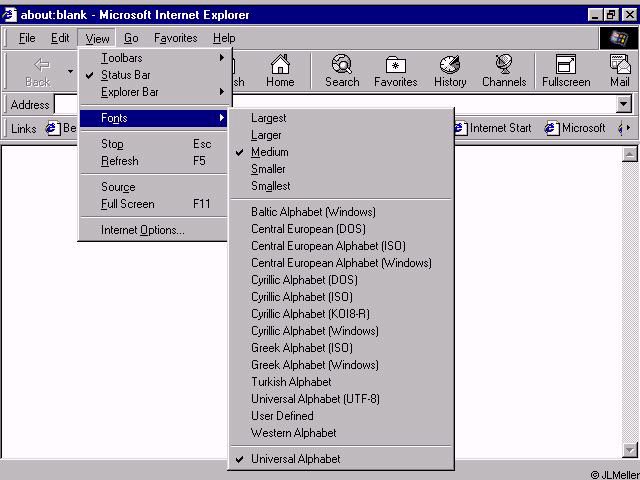Select Larger font size
640x480 pixels.
[341, 135]
